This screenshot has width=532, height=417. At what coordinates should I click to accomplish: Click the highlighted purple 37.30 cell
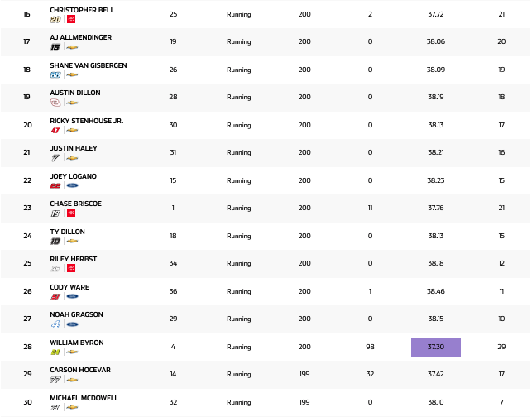tap(435, 347)
